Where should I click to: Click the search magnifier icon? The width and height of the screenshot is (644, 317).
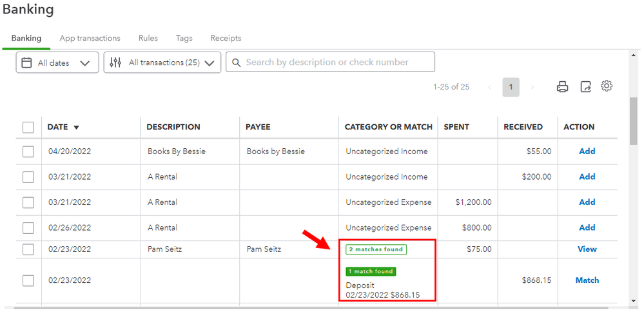pyautogui.click(x=236, y=62)
